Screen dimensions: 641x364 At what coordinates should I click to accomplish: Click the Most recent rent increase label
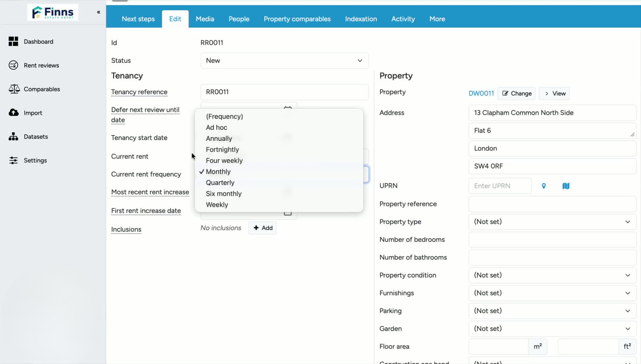coord(150,192)
